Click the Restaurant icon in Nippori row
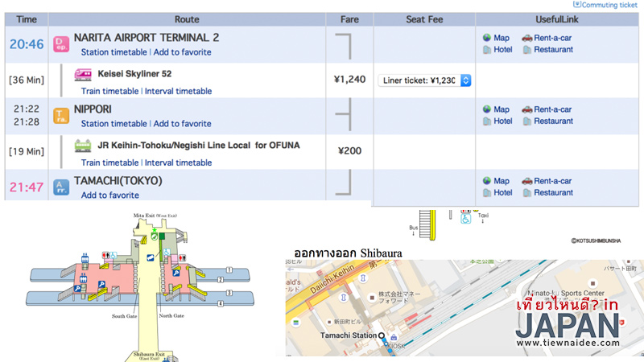Viewport: 644px width, 362px height. point(527,121)
